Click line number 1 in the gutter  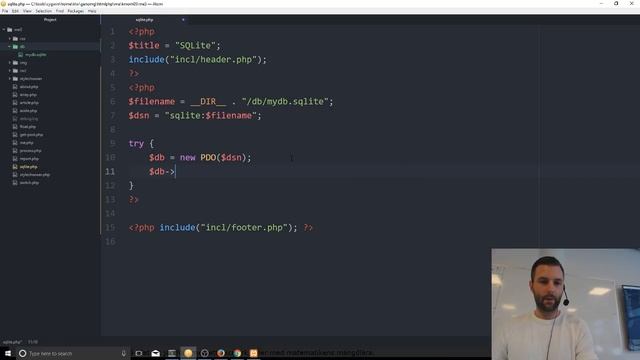(x=112, y=31)
